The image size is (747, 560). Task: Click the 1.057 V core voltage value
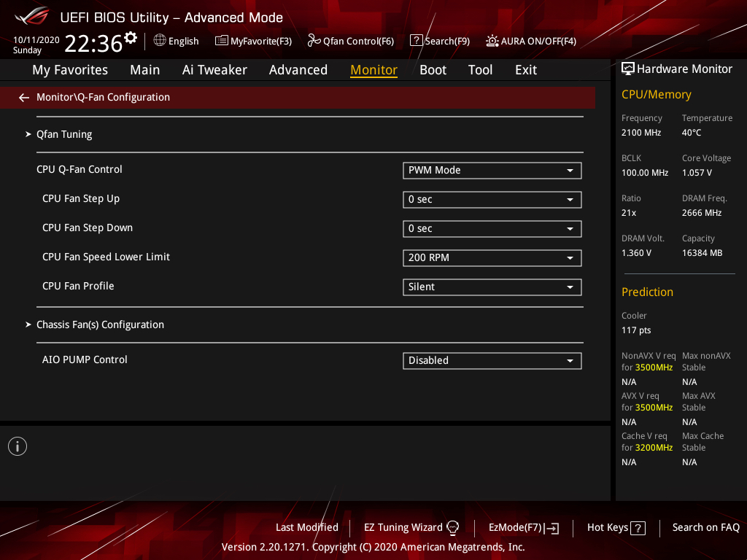pos(697,173)
